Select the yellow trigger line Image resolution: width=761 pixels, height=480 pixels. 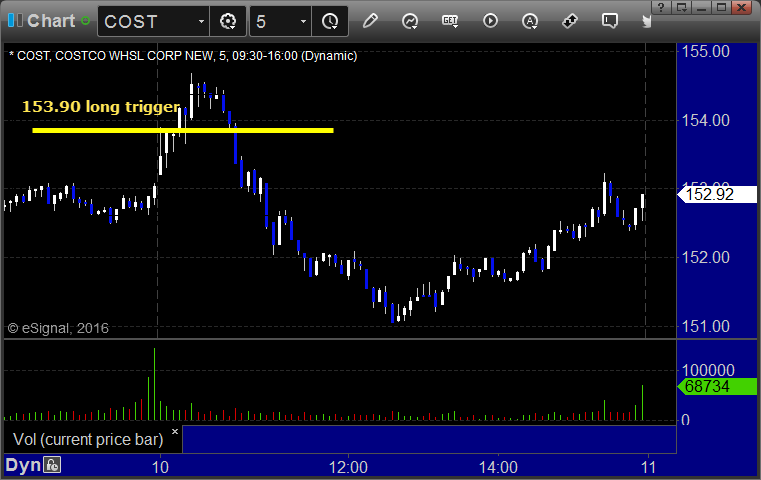pyautogui.click(x=182, y=130)
